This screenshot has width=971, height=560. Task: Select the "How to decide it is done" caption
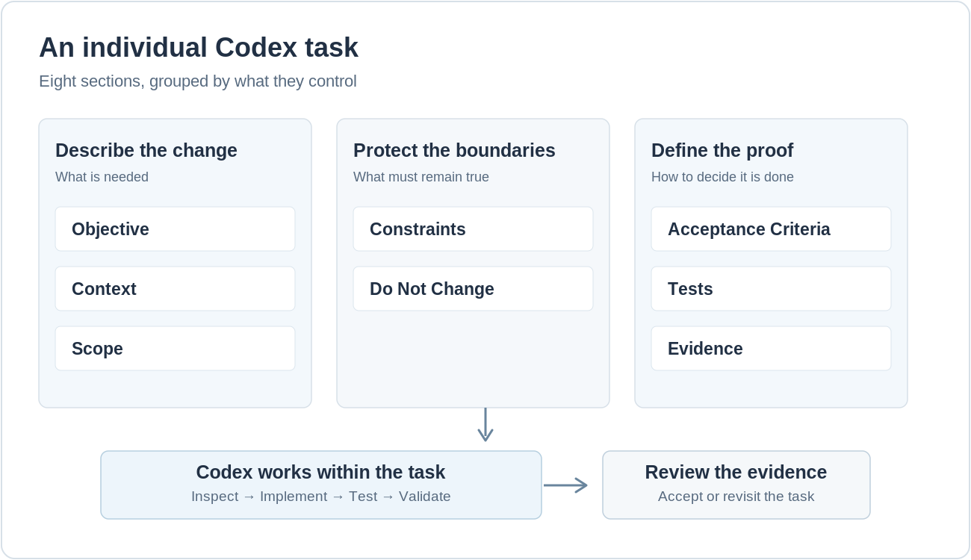click(722, 177)
